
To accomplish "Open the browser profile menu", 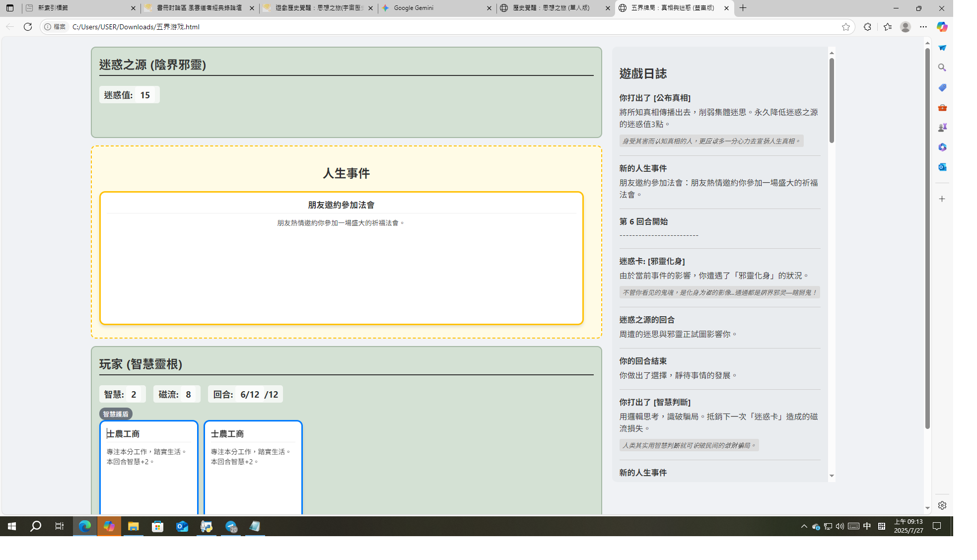I will click(x=905, y=27).
